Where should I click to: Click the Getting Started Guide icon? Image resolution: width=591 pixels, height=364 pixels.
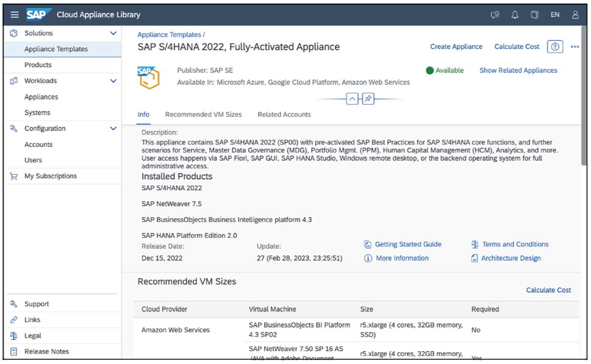point(368,244)
